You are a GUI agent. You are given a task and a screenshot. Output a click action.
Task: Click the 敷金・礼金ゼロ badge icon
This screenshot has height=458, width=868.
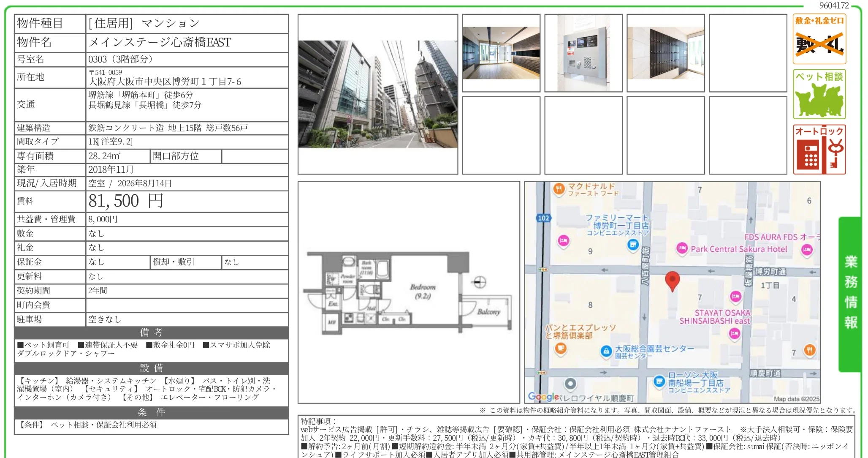click(819, 39)
